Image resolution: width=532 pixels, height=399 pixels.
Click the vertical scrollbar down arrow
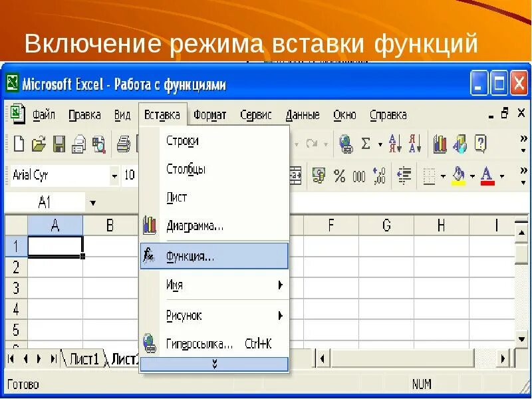point(521,339)
